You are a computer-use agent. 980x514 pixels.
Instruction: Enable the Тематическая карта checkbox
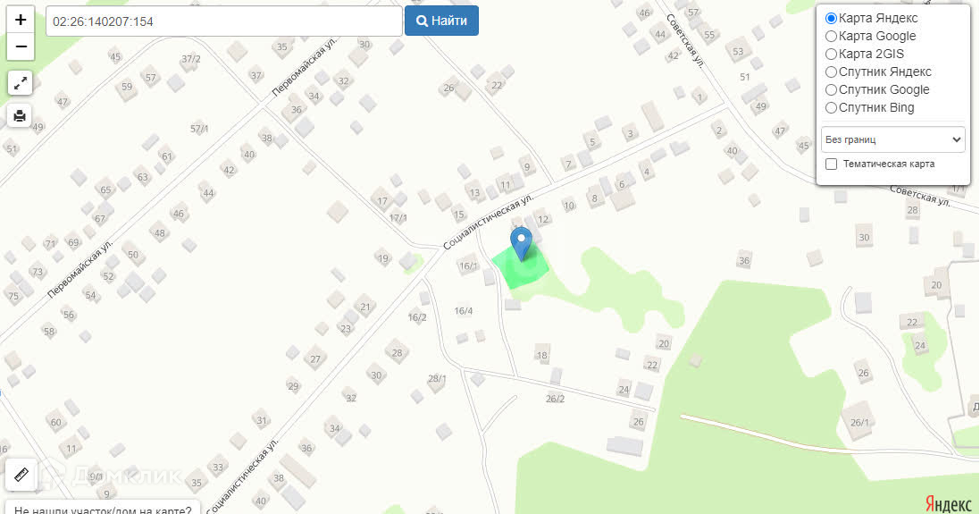point(831,164)
